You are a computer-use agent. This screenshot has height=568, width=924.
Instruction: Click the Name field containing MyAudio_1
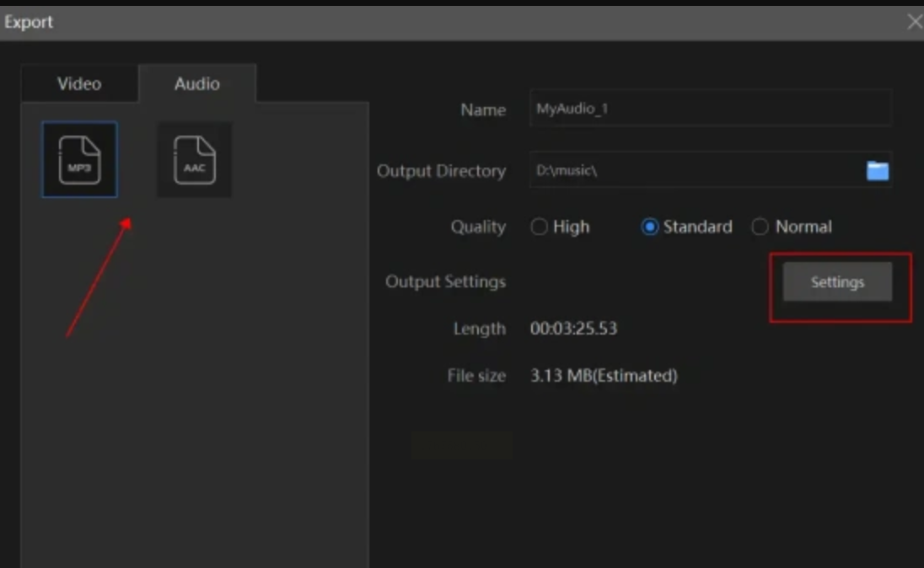pos(710,110)
